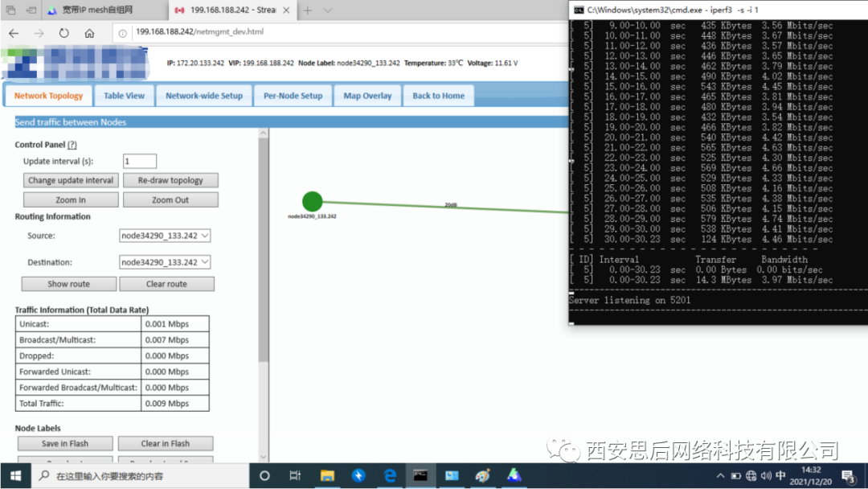Click the Clear in Flash button
The width and height of the screenshot is (868, 489).
point(165,443)
